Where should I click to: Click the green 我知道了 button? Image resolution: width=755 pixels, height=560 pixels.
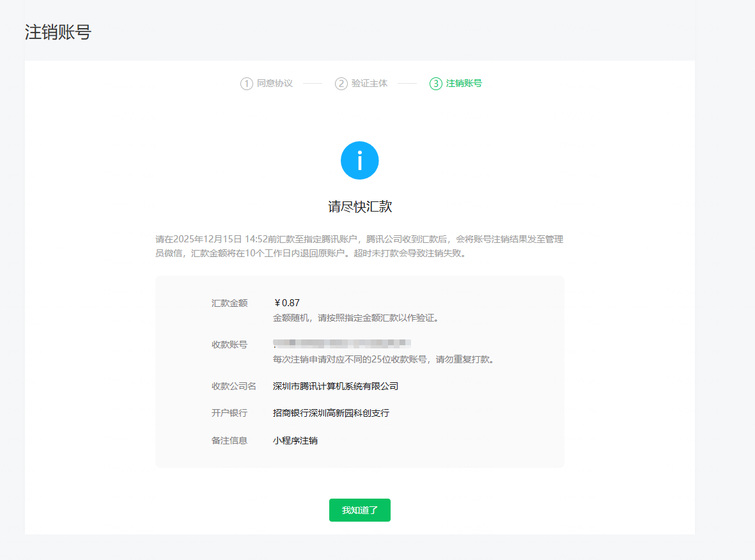pyautogui.click(x=360, y=510)
